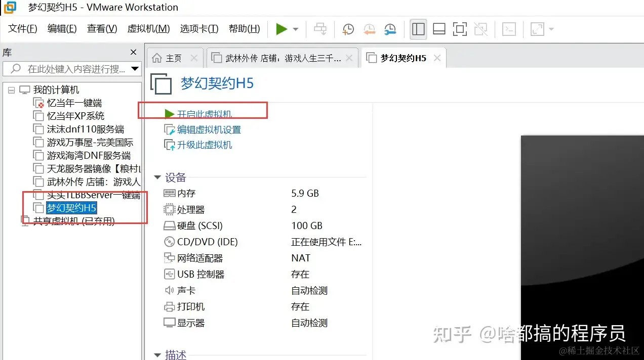Open the 文件(F) menu
The height and width of the screenshot is (360, 644).
[x=23, y=29]
